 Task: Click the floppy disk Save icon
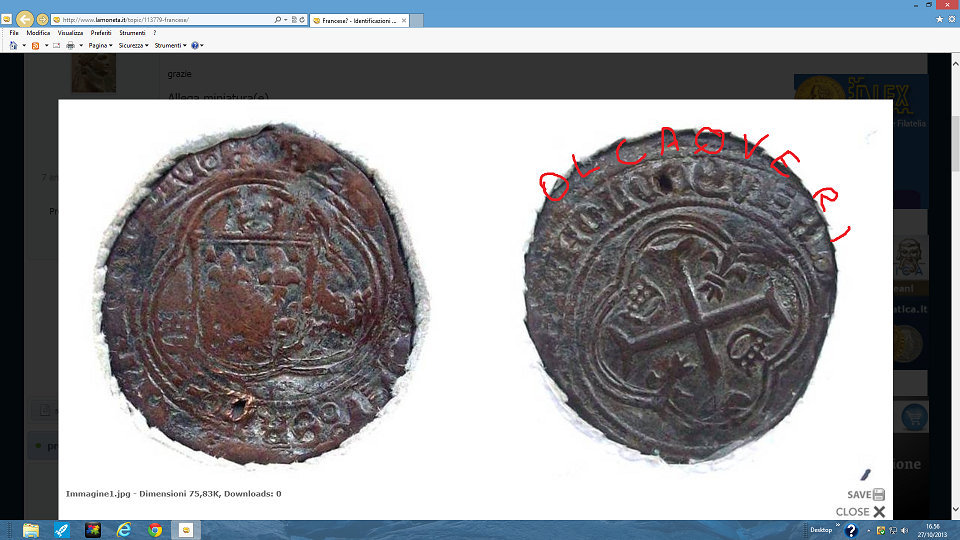click(879, 495)
